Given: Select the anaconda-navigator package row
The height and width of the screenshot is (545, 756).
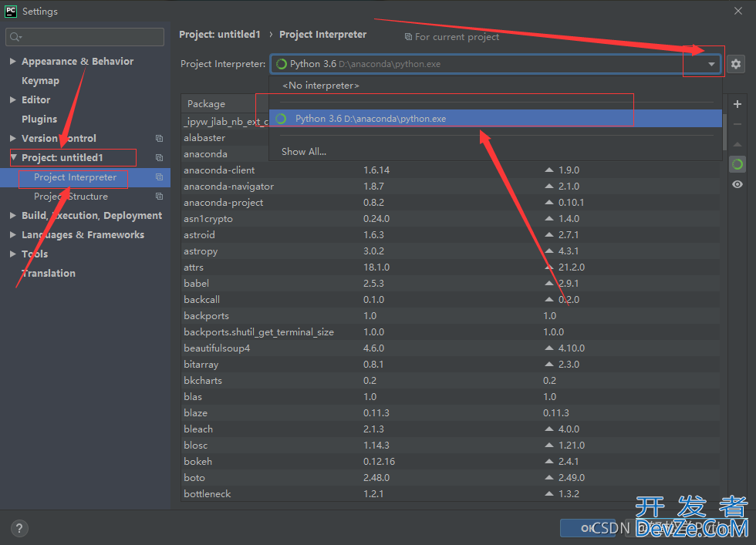Looking at the screenshot, I should coord(451,186).
